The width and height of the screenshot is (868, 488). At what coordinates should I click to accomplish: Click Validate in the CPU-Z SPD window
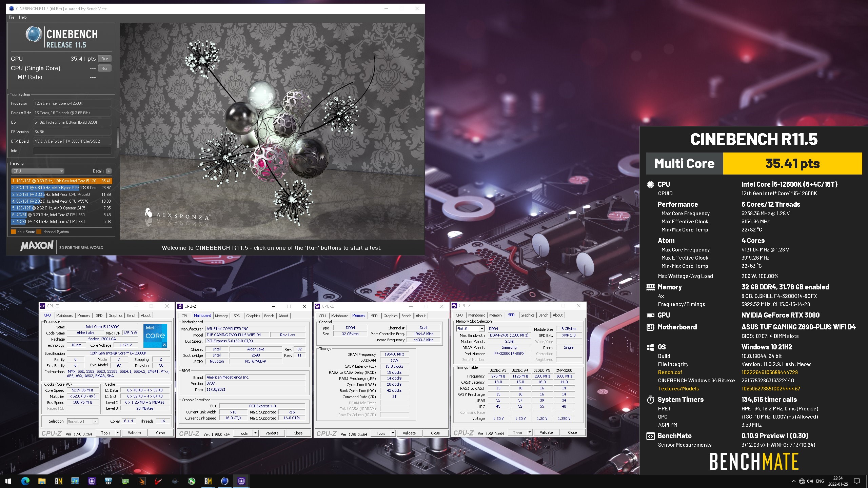pyautogui.click(x=546, y=432)
